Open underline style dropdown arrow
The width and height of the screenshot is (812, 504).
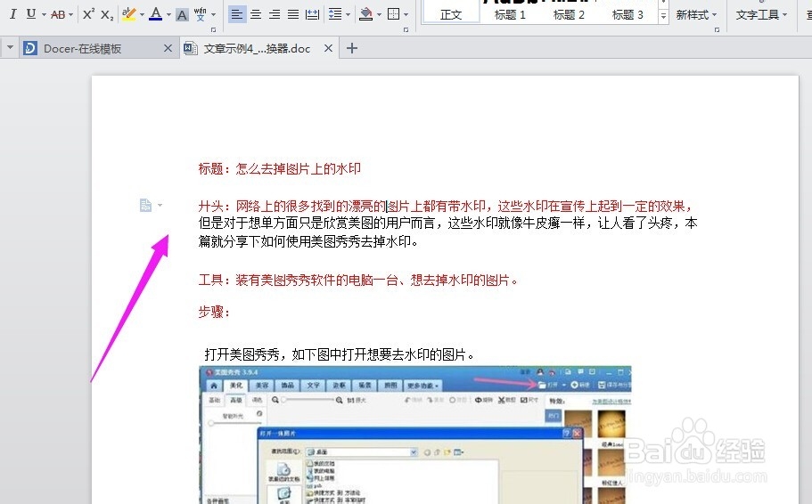[x=44, y=14]
